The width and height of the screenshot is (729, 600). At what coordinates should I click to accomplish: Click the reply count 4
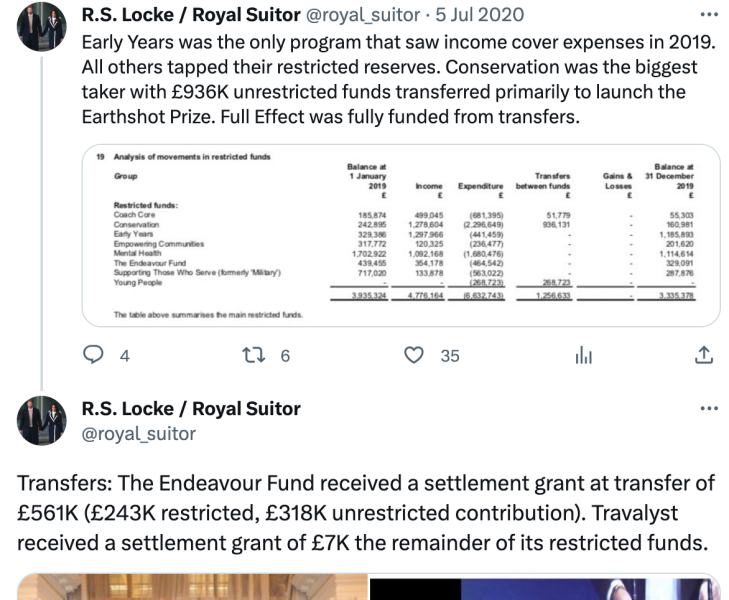point(125,356)
